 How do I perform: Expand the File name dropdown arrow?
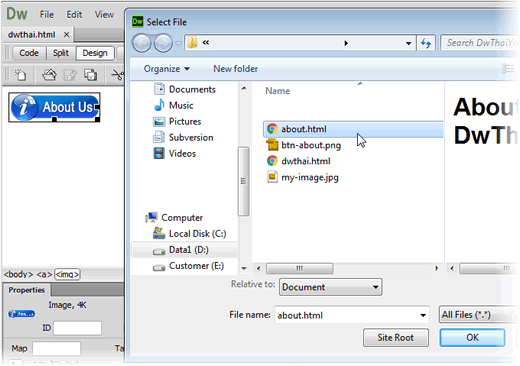[423, 315]
